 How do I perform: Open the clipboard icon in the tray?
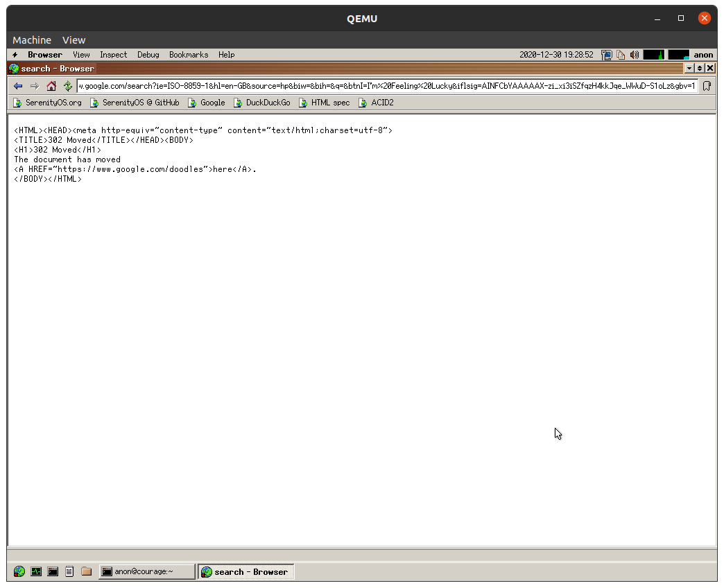pyautogui.click(x=620, y=55)
